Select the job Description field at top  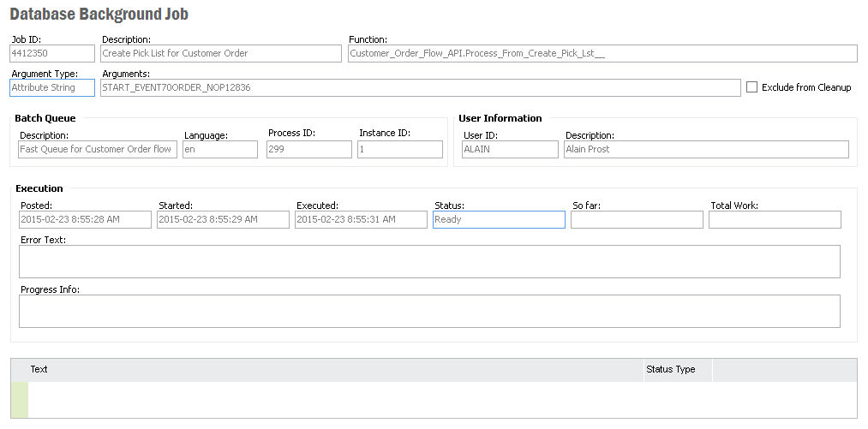coord(221,54)
